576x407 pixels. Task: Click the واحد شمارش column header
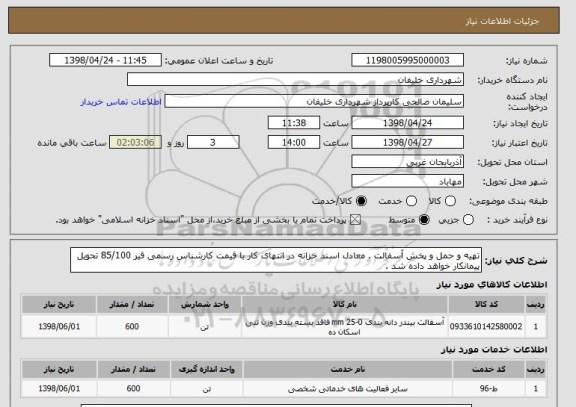pyautogui.click(x=205, y=304)
